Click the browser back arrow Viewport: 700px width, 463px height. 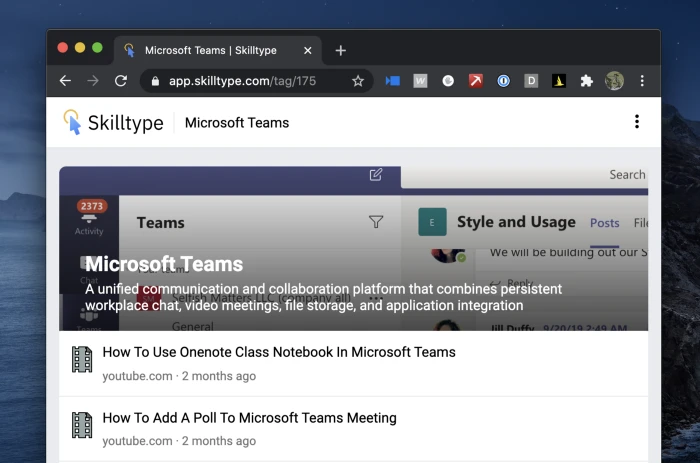coord(65,81)
